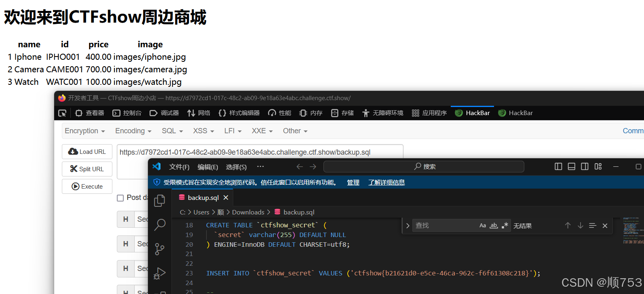Expand the Encoding dropdown in HackBar
Screen dimensions: 644x294
[133, 131]
